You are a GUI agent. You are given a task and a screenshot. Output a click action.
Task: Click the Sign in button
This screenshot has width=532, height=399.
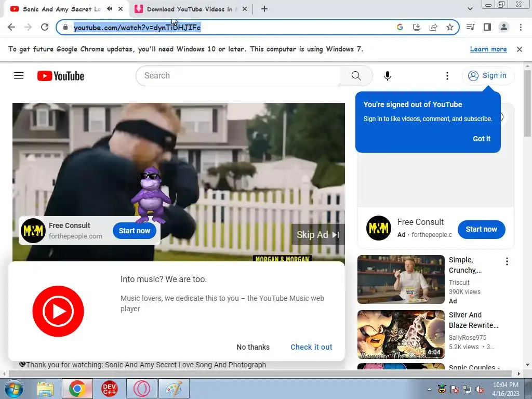pos(488,75)
